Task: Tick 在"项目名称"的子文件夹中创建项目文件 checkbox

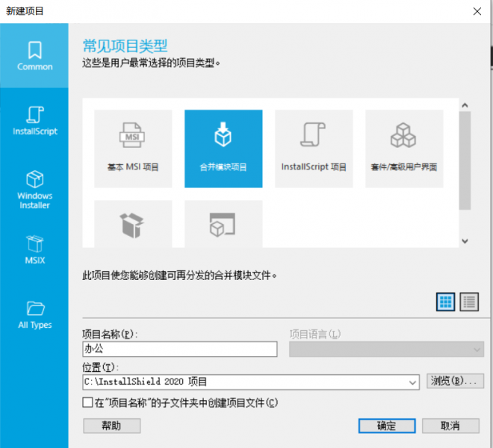Action: click(x=87, y=402)
